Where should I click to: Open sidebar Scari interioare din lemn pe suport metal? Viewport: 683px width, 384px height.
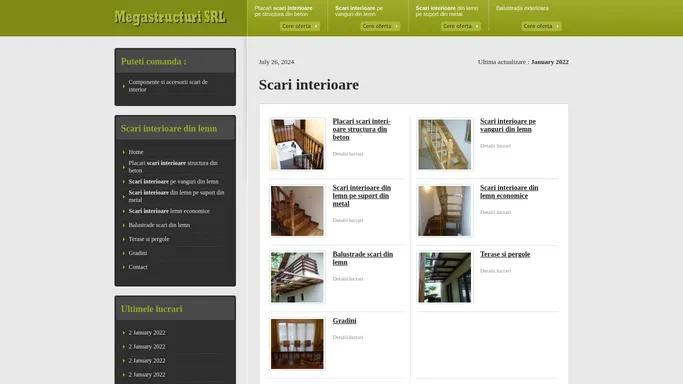point(176,196)
